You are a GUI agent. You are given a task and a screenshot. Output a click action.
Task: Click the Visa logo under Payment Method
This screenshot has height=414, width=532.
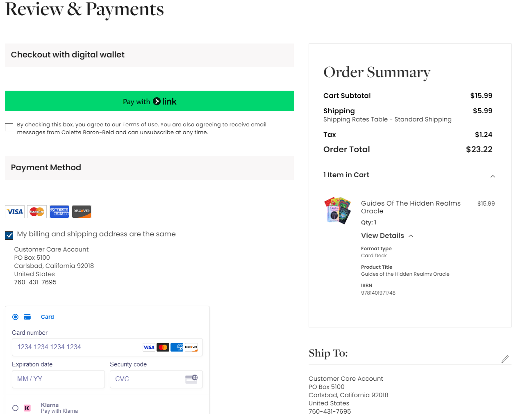point(15,212)
